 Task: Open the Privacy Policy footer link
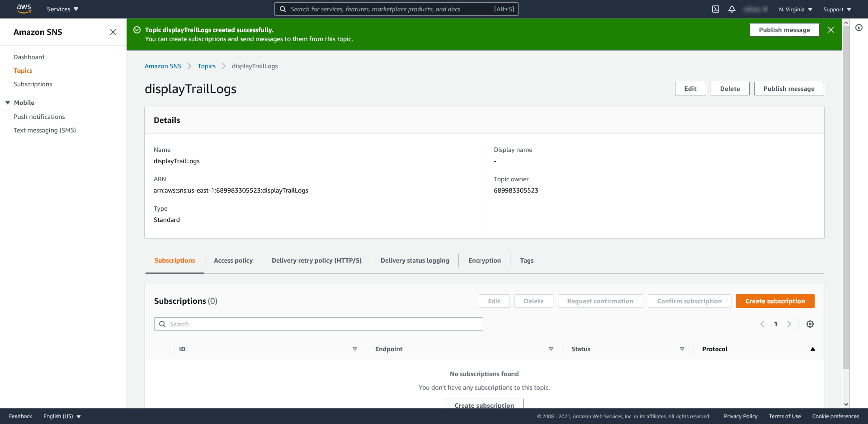pos(741,416)
